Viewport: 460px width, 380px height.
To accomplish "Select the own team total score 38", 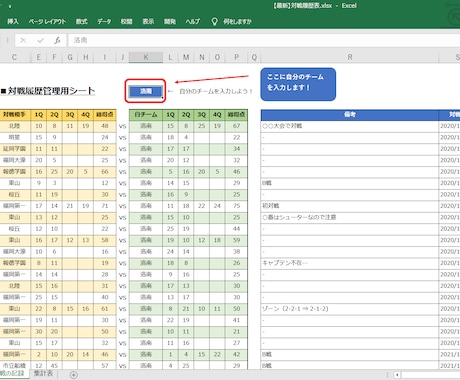I will point(236,252).
